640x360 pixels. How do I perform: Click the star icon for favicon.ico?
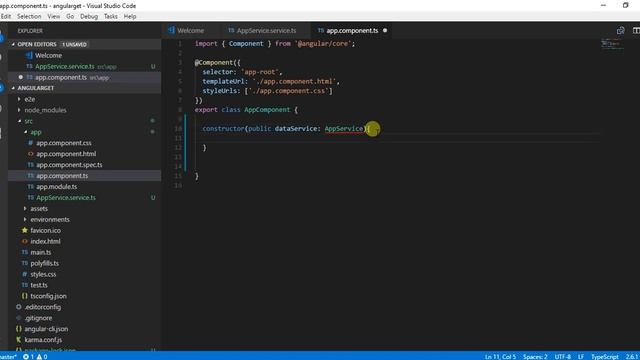coord(24,230)
